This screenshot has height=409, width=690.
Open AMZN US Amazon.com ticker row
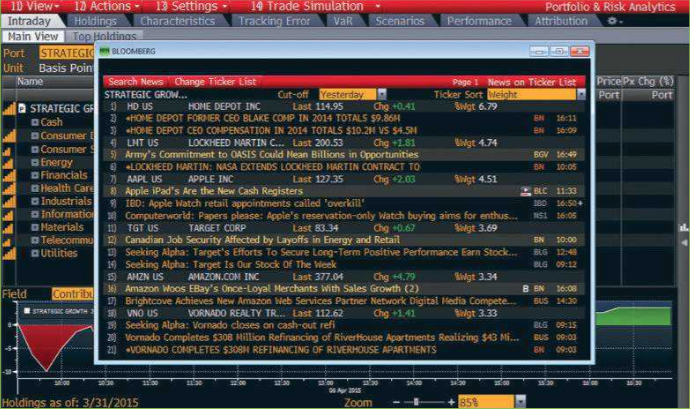pyautogui.click(x=345, y=277)
